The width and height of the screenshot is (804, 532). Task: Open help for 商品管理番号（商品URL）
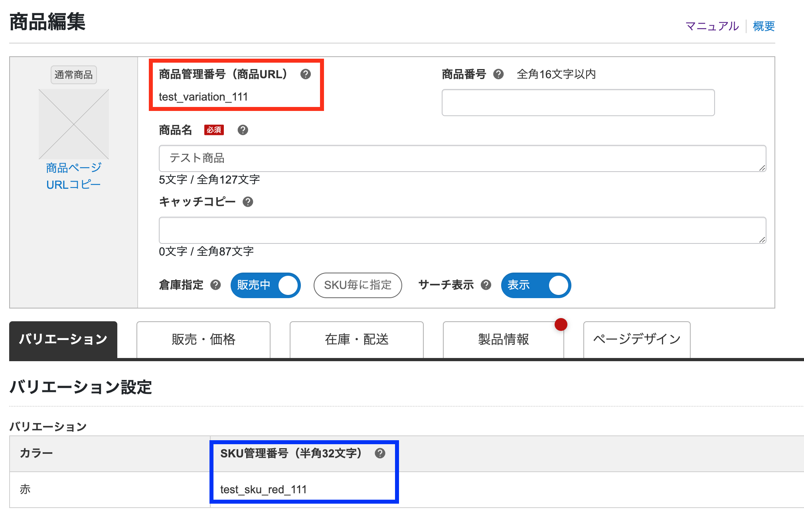pyautogui.click(x=305, y=74)
